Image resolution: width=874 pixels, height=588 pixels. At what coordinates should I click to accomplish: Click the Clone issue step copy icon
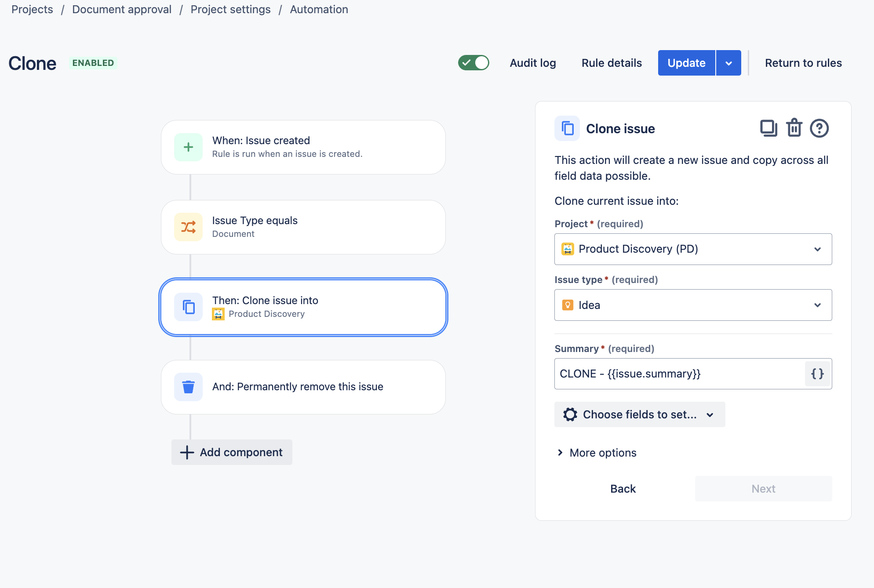188,307
